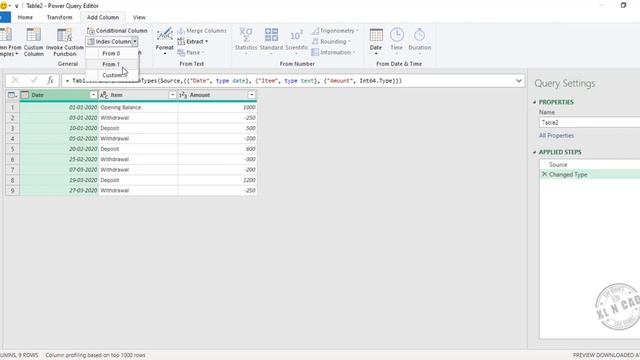Click the smiley feedback icon in title bar
Viewport: 640px width, 360px height.
4,6
